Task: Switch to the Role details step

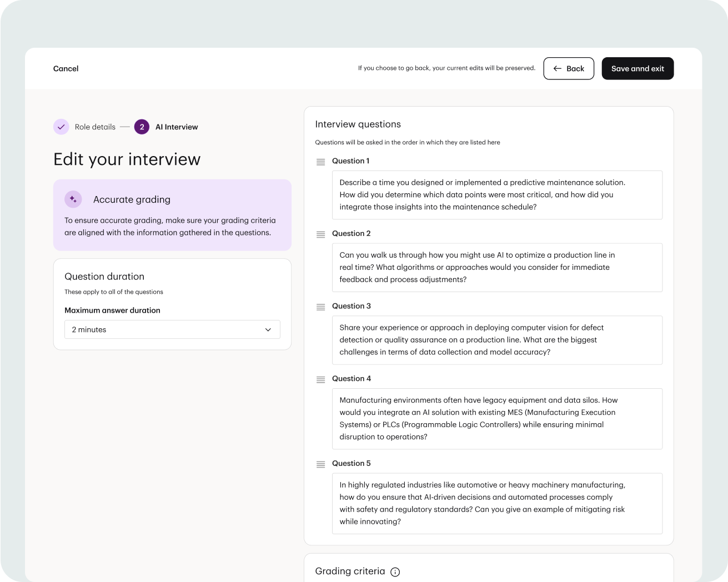Action: (x=95, y=127)
